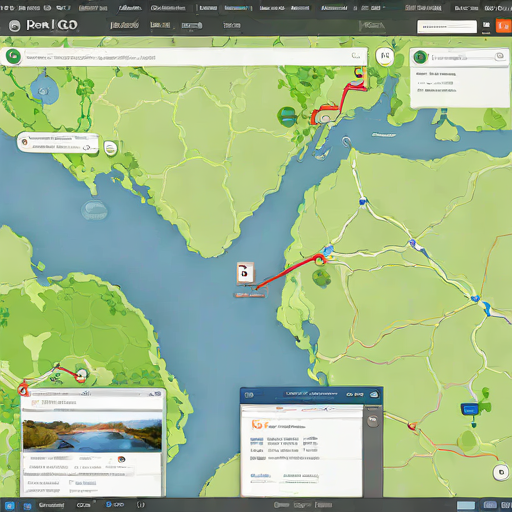Click the green circular icon in the main search bar
512x512 pixels.
(x=13, y=56)
